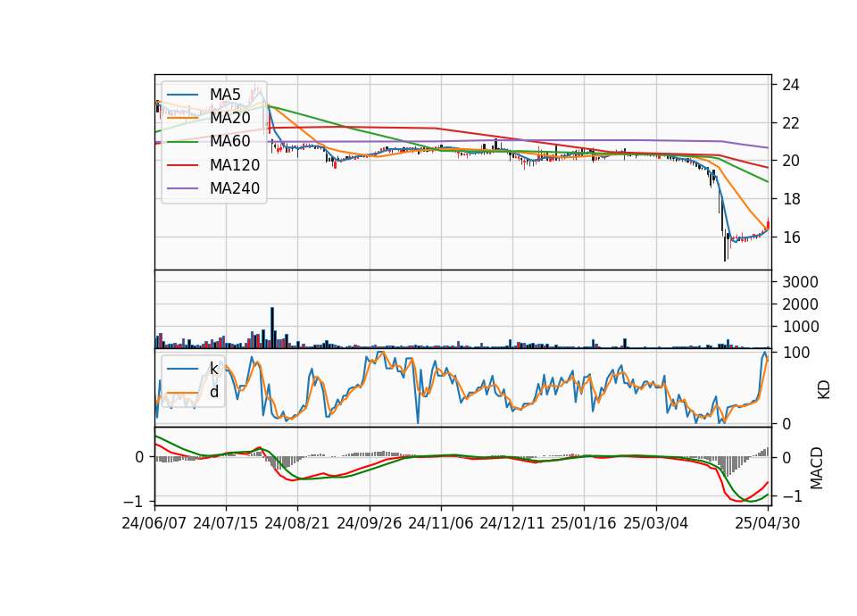Click the tallest volume bar near 24/08
Viewport: 857px width, 616px height.
tap(272, 328)
